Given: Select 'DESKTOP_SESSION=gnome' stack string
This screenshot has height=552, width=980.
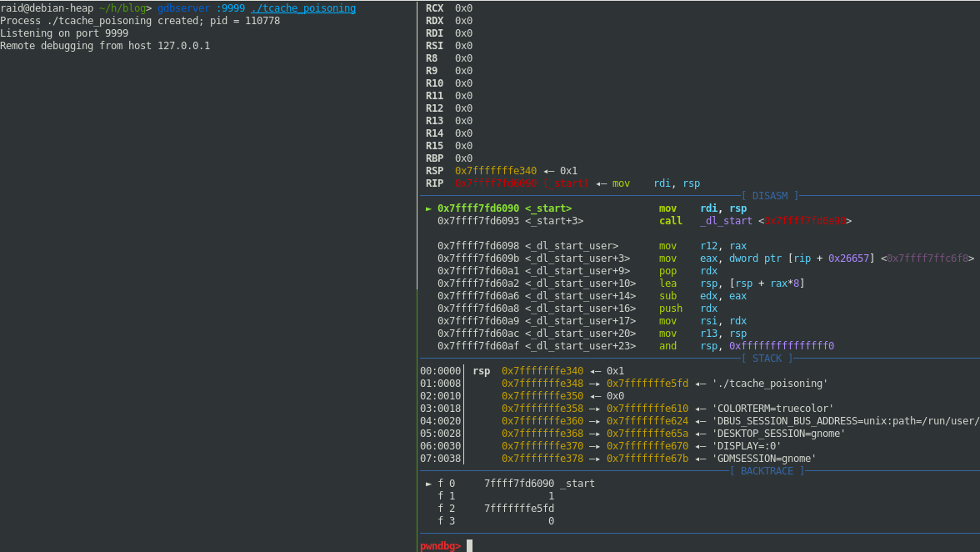Looking at the screenshot, I should 778,434.
